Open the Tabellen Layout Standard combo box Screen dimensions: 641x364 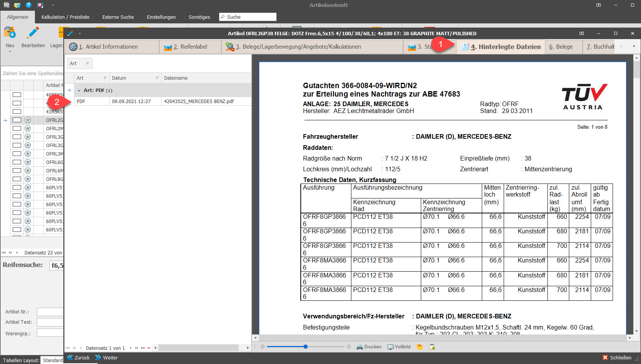tap(53, 360)
